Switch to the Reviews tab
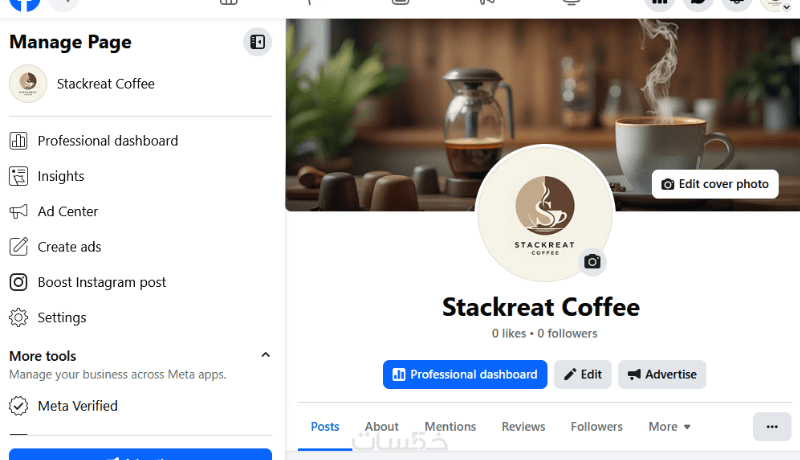800x460 pixels. point(523,427)
